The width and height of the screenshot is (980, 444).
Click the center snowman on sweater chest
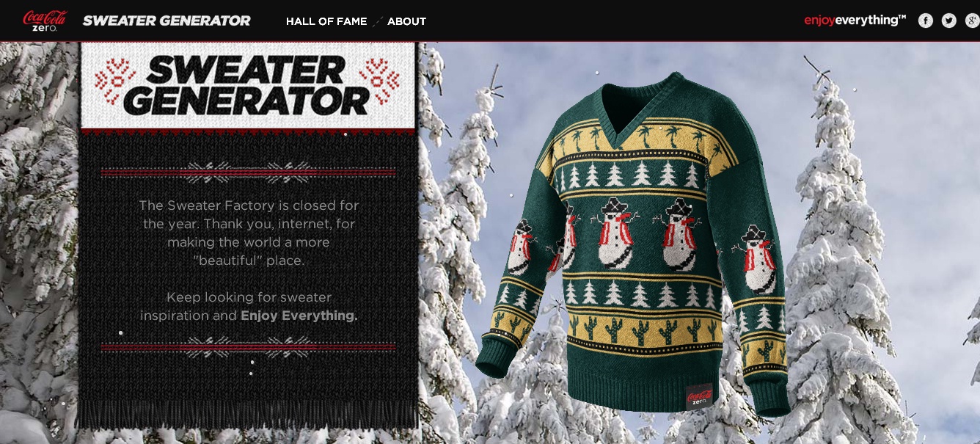coord(615,233)
